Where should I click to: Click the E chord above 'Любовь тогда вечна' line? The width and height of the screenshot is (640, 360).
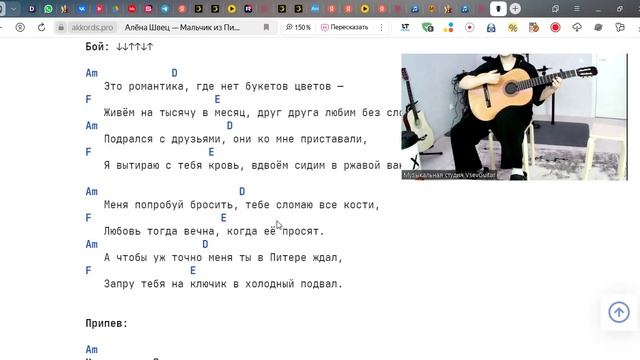[x=223, y=218]
